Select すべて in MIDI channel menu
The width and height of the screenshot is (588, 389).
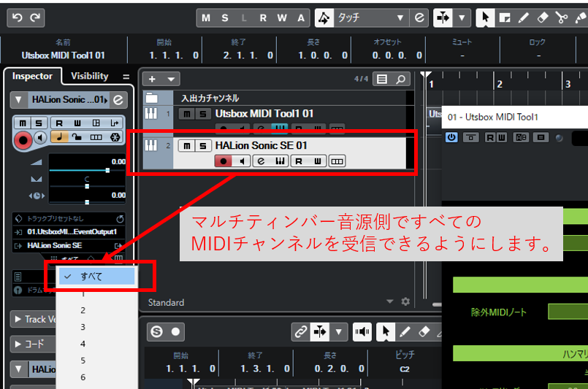pos(96,277)
